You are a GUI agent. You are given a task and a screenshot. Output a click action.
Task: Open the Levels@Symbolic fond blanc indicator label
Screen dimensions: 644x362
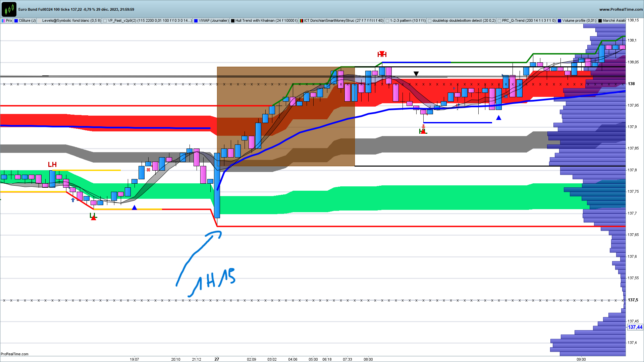pyautogui.click(x=71, y=21)
